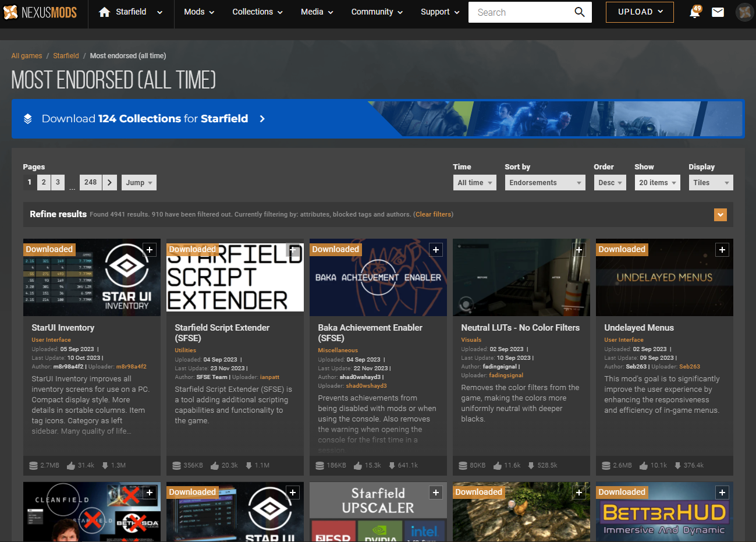This screenshot has height=542, width=756.
Task: Click the Miscellaneous category link
Action: 338,350
